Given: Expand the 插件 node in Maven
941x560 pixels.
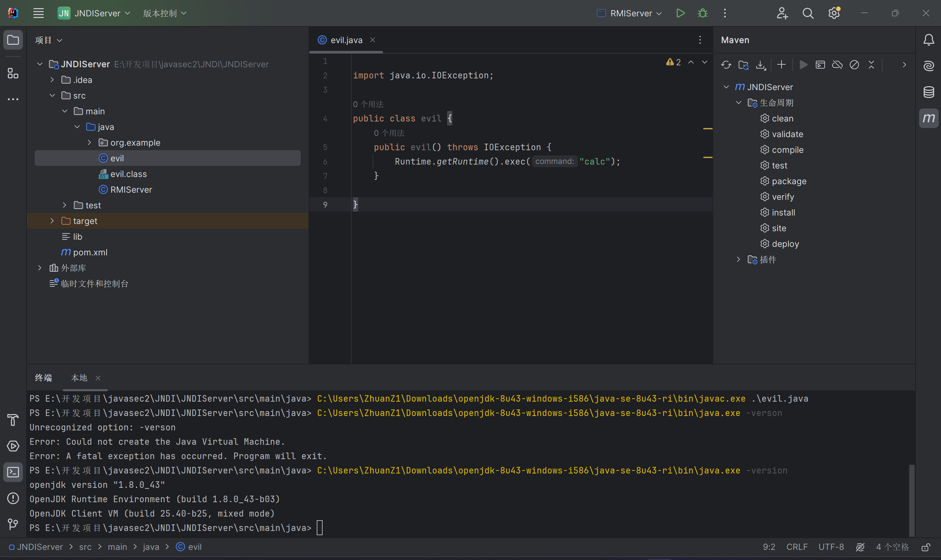Looking at the screenshot, I should 738,260.
